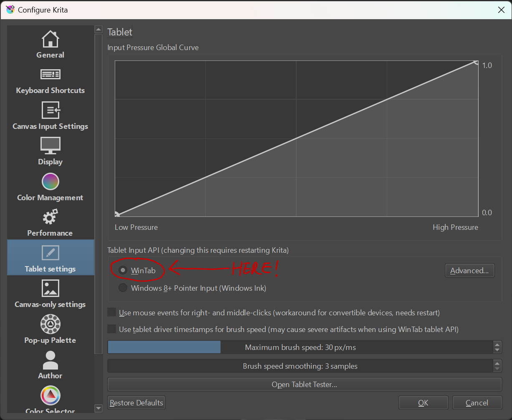Open the Canvas-only settings image icon
Image resolution: width=512 pixels, height=420 pixels.
tap(50, 288)
